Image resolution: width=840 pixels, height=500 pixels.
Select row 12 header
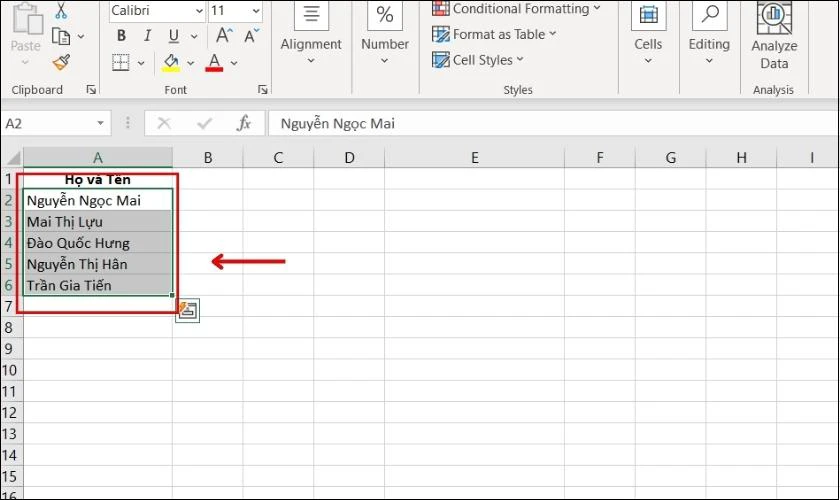tap(11, 413)
